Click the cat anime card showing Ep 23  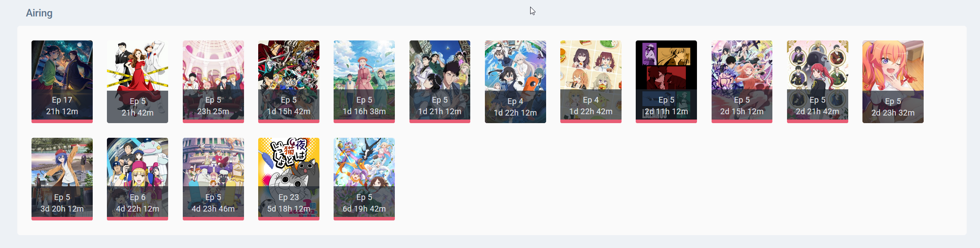click(289, 179)
